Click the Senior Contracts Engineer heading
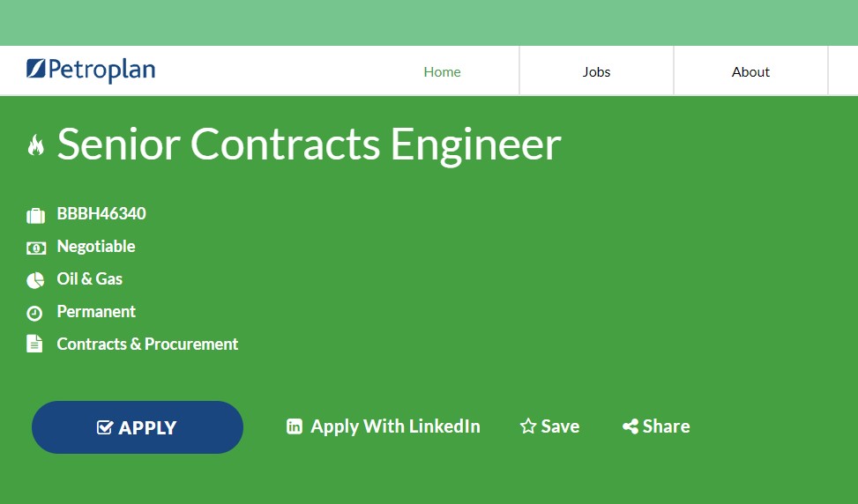The height and width of the screenshot is (504, 858). [x=310, y=145]
